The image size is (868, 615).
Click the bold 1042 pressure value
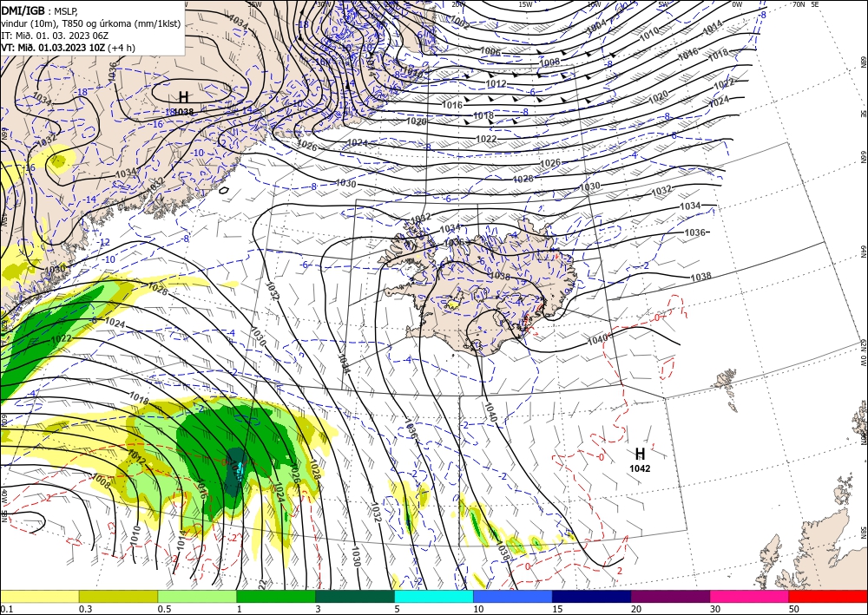point(640,468)
